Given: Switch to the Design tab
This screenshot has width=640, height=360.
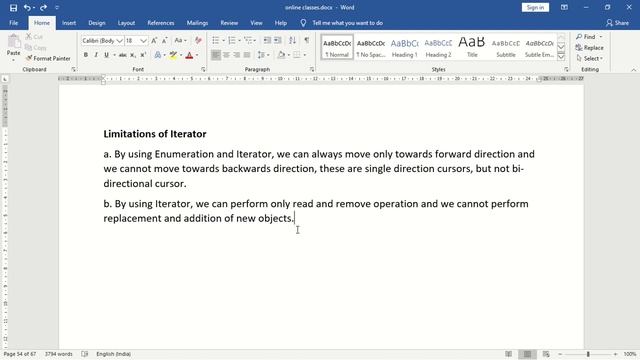Looking at the screenshot, I should point(97,23).
